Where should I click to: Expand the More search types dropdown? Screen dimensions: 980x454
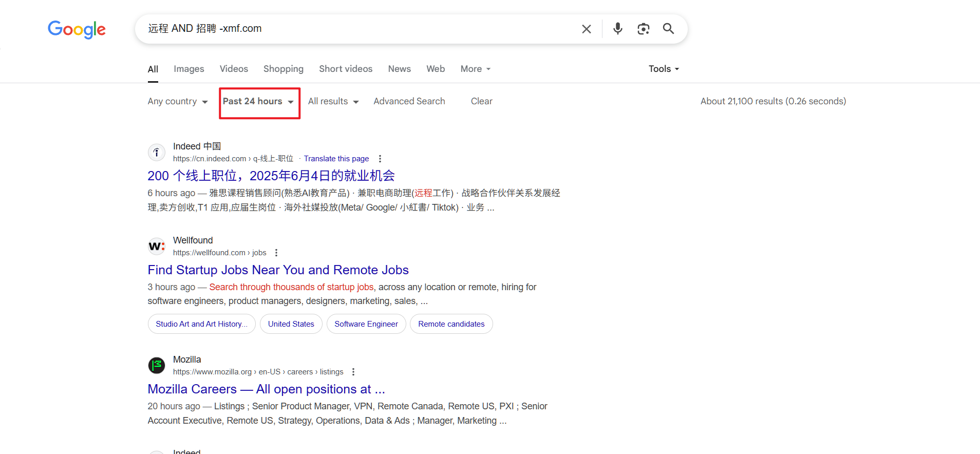tap(476, 69)
